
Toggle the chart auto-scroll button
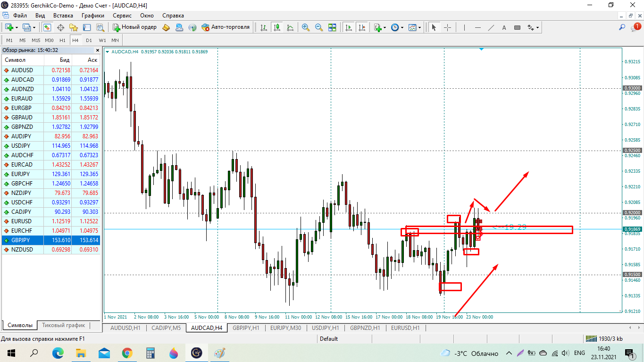tap(349, 27)
